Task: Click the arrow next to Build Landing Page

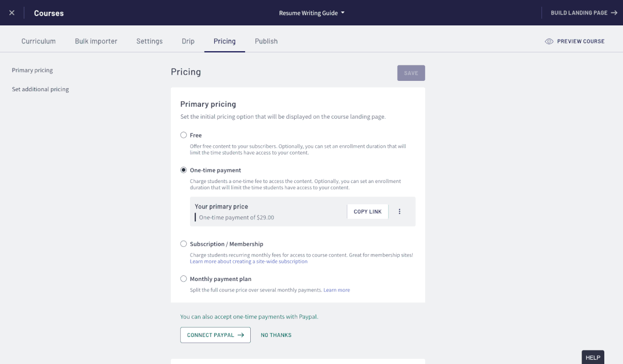Action: pos(615,13)
